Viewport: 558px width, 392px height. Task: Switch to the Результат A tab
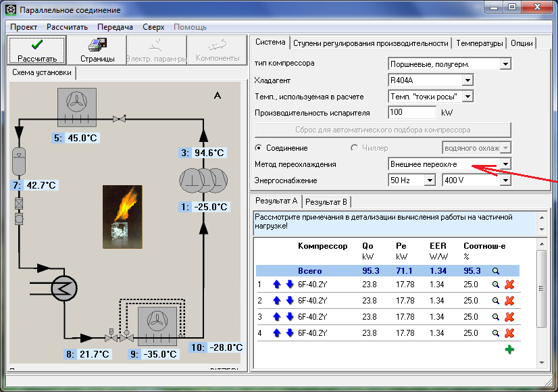276,201
